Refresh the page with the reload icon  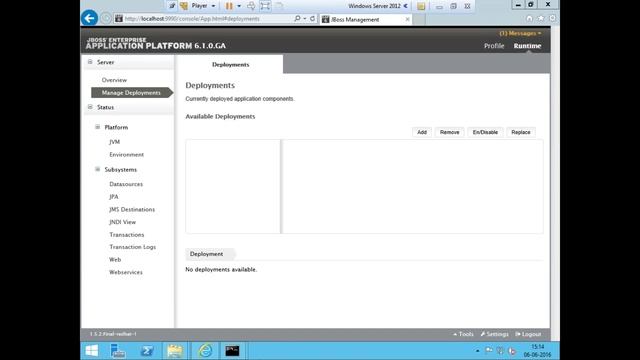click(x=313, y=18)
